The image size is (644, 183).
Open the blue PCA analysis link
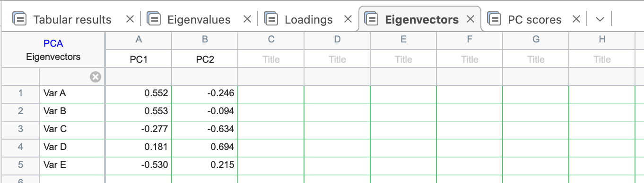pos(53,44)
